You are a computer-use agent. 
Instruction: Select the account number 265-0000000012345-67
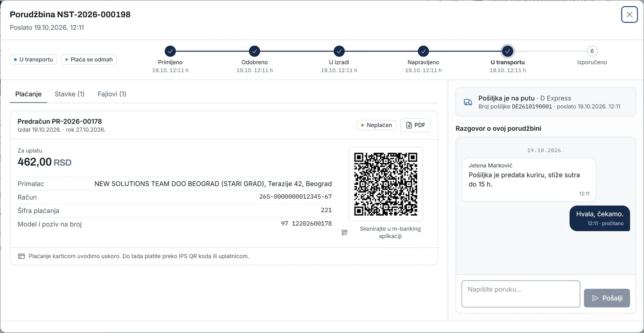pyautogui.click(x=295, y=197)
